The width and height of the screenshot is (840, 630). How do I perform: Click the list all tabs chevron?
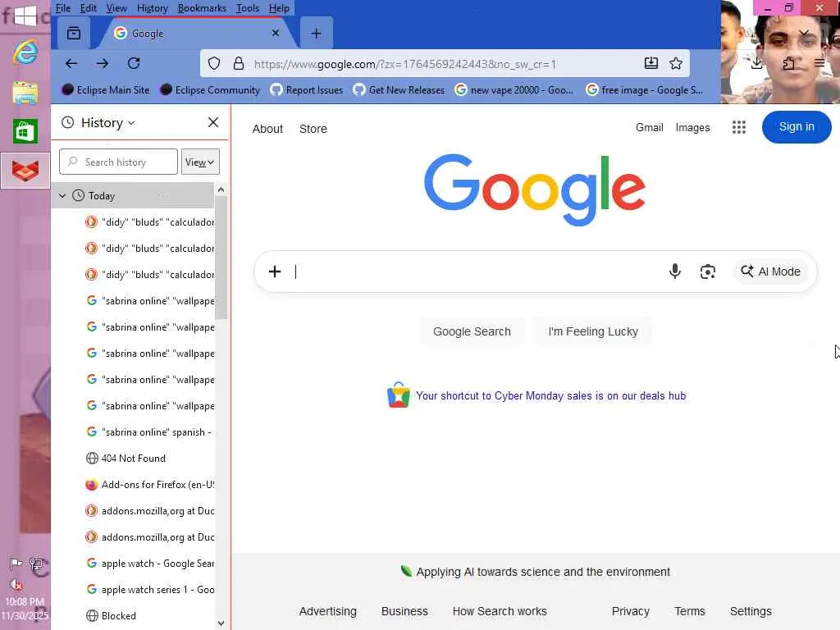(x=804, y=33)
